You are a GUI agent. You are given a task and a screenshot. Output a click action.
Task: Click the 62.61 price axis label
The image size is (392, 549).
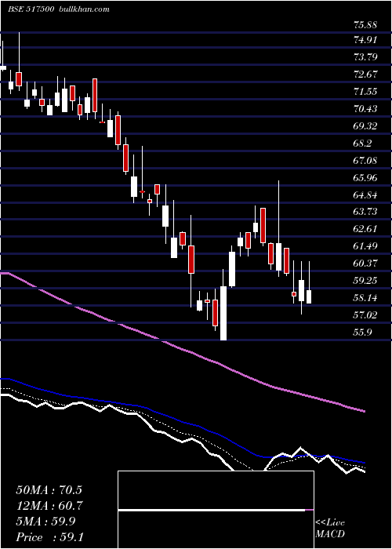(x=365, y=229)
